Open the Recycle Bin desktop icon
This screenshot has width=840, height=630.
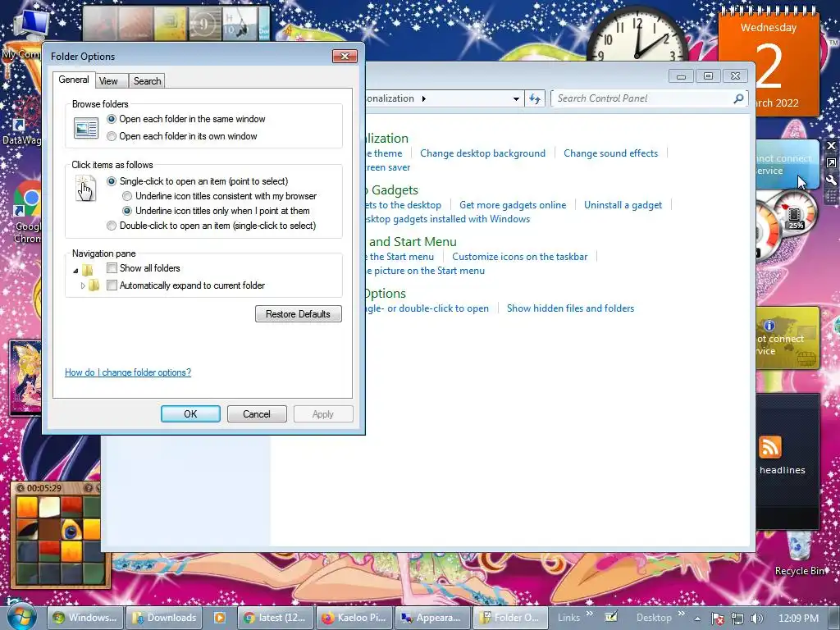(x=799, y=552)
